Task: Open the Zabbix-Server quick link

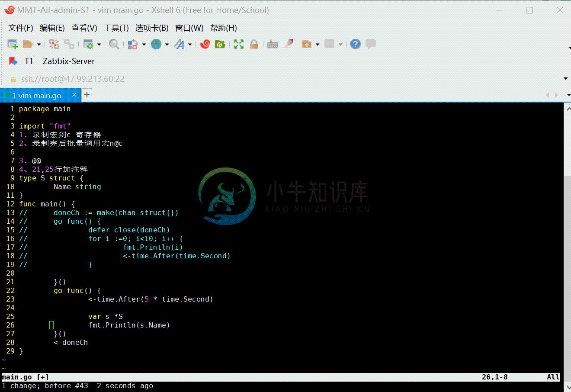Action: point(68,61)
